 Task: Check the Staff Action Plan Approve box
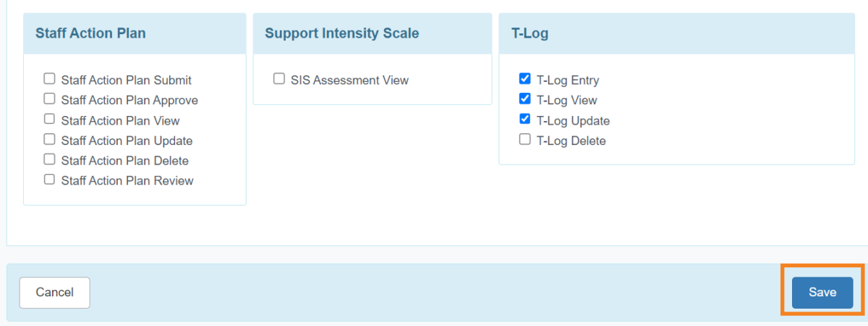tap(50, 99)
